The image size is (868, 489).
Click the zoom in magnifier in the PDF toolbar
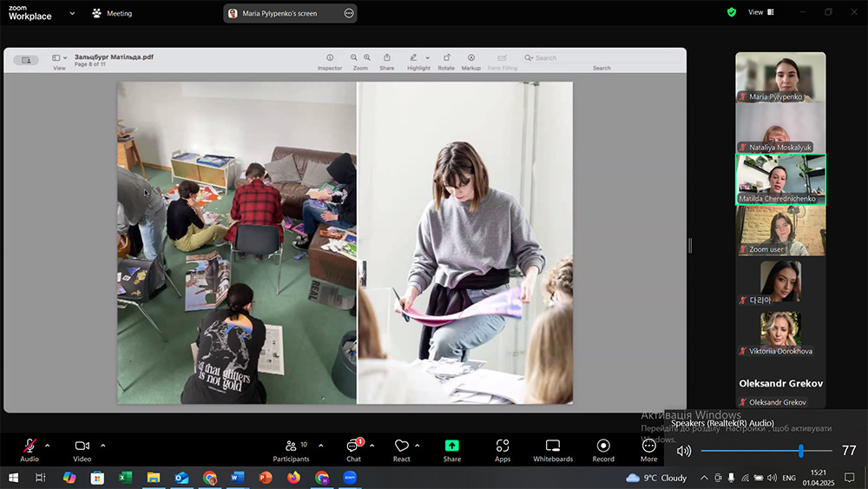coord(367,57)
